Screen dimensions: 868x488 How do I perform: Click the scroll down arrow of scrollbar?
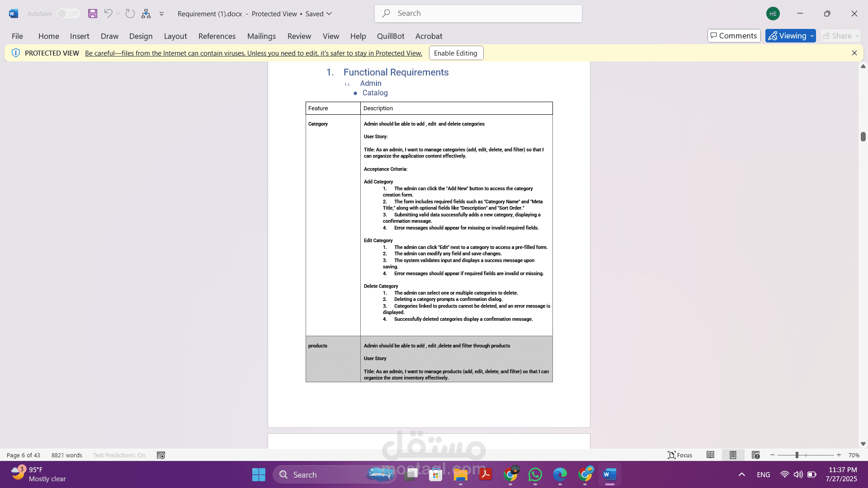tap(863, 444)
